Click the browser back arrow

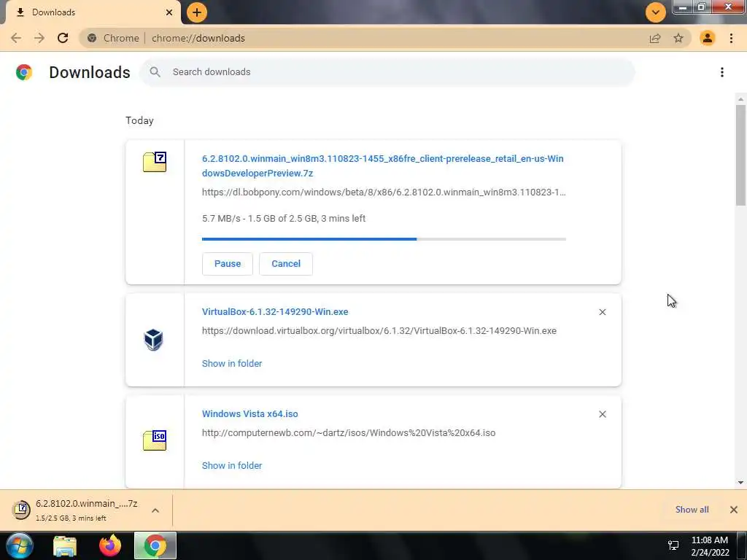coord(16,38)
